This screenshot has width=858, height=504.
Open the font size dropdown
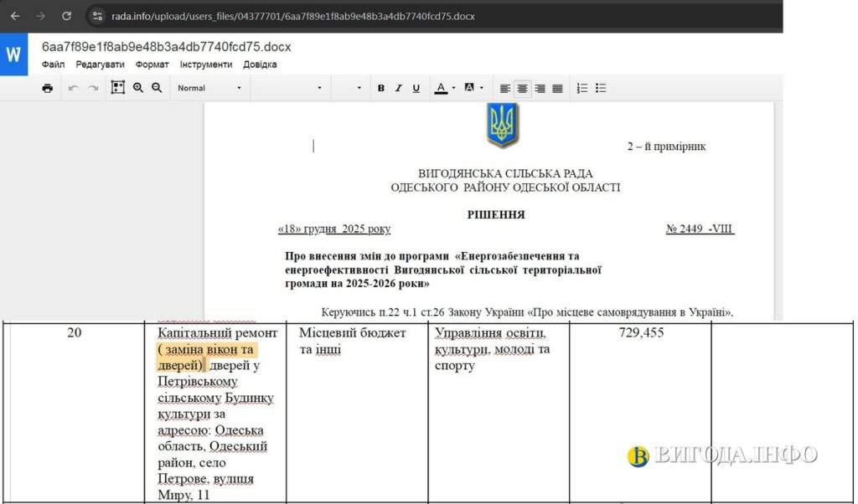coord(349,88)
